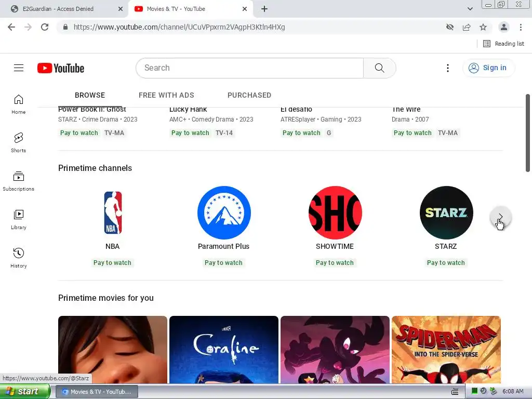Image resolution: width=532 pixels, height=399 pixels.
Task: Click Pay to watch under NBA
Action: 112,262
